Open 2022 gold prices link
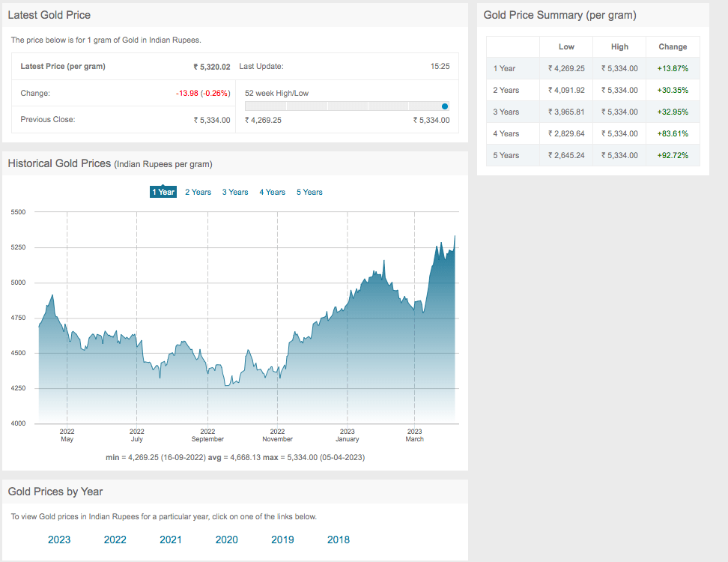Viewport: 728px width, 562px height. 115,540
